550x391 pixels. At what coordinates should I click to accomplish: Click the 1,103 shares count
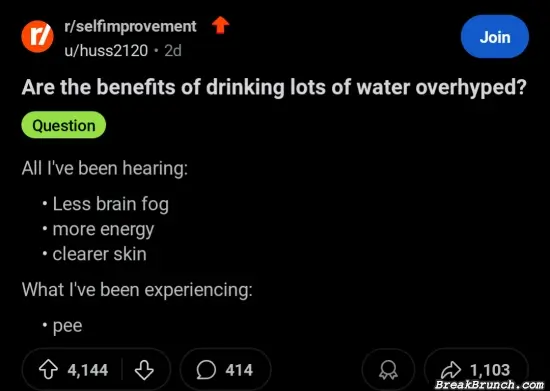(x=490, y=370)
